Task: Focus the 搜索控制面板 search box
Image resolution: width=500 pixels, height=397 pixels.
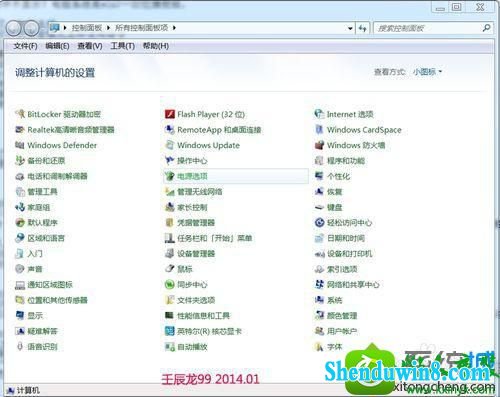Action: click(x=433, y=28)
